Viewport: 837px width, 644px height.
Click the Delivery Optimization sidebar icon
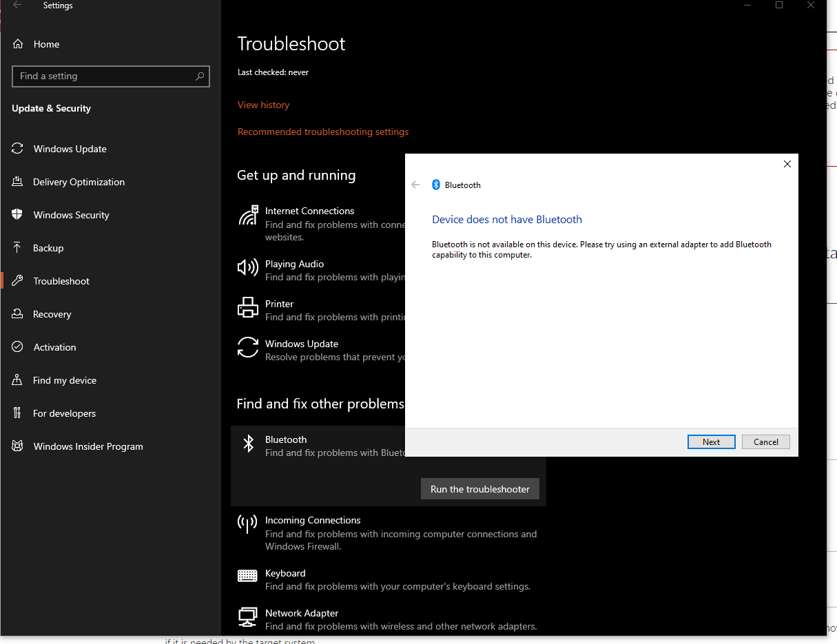click(18, 182)
